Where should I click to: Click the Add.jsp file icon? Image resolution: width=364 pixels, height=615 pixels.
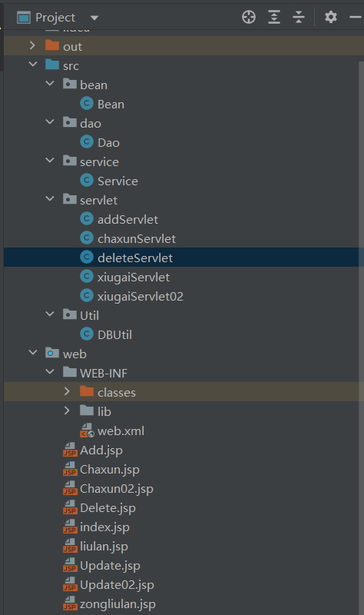point(70,450)
